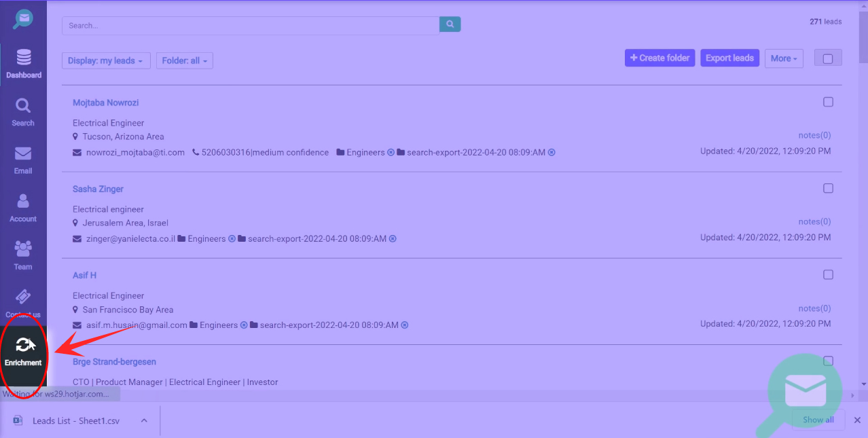Open the Display: my leads dropdown
Screen dimensions: 868x438
[106, 60]
